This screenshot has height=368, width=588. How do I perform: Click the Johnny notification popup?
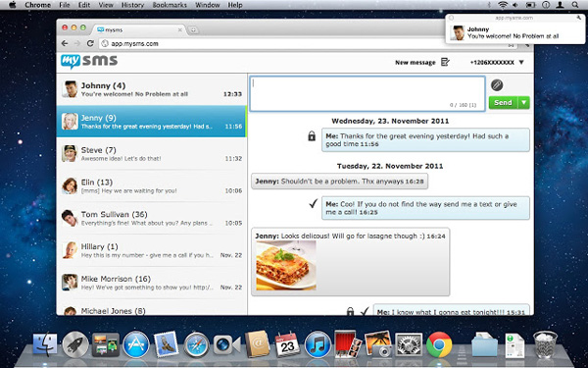(514, 29)
